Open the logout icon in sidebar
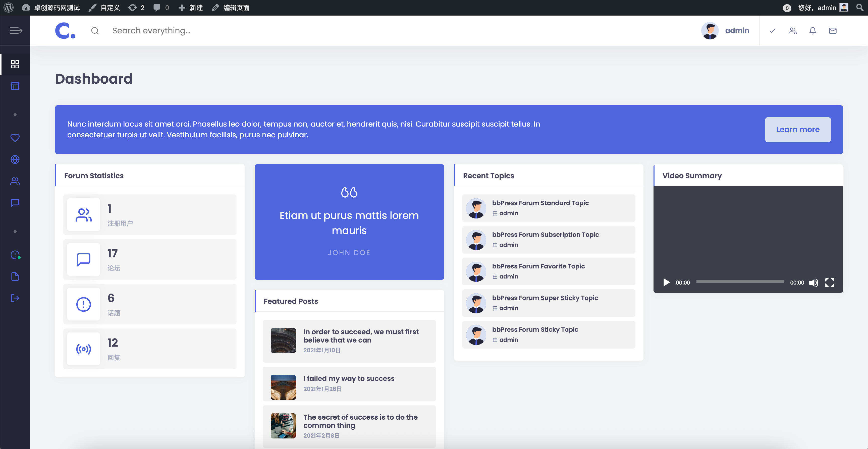Image resolution: width=868 pixels, height=449 pixels. pyautogui.click(x=15, y=298)
